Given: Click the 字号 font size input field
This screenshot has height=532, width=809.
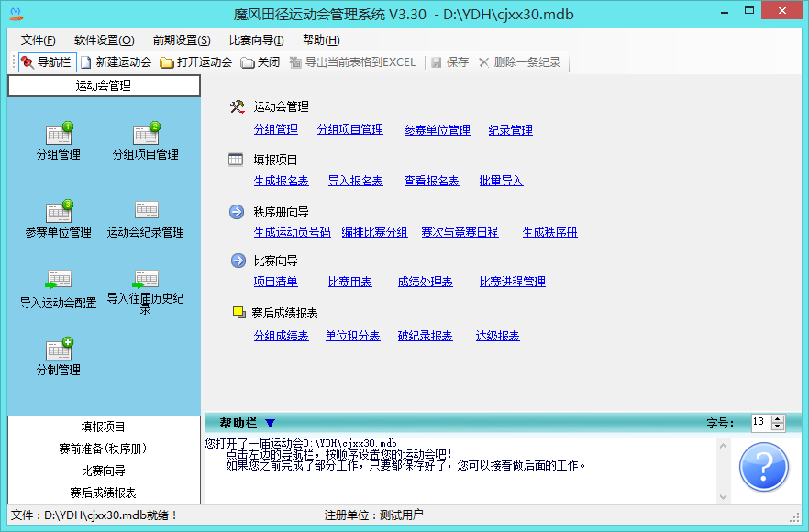Looking at the screenshot, I should tap(759, 422).
